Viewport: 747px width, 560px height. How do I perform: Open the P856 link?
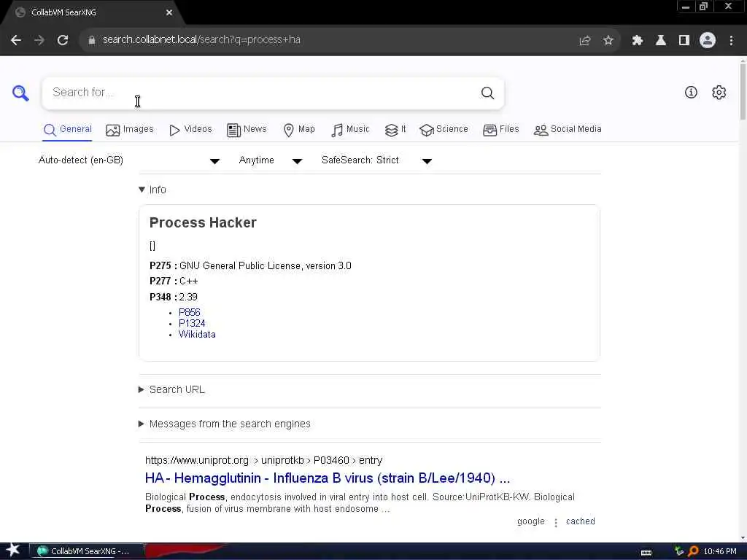(x=189, y=312)
